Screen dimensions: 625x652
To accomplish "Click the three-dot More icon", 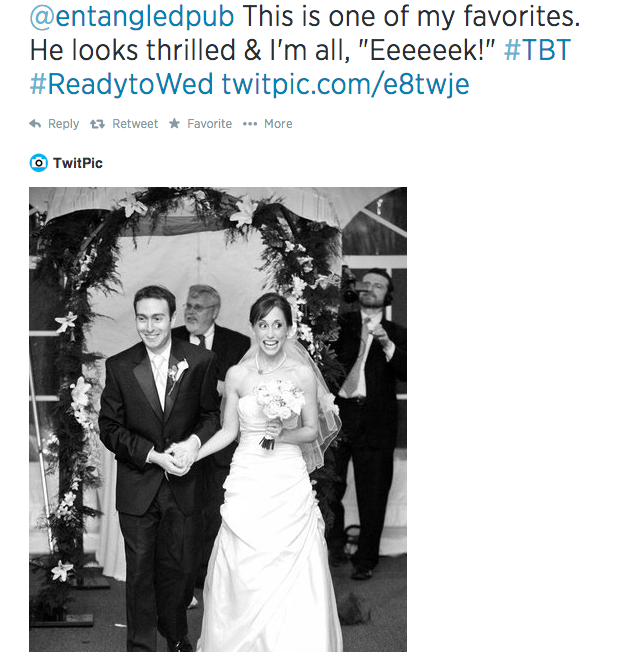I will [x=250, y=124].
